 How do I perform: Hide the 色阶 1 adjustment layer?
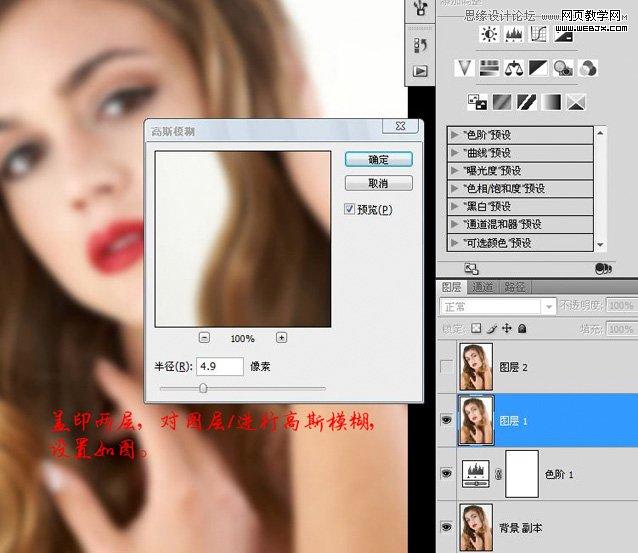coord(446,474)
